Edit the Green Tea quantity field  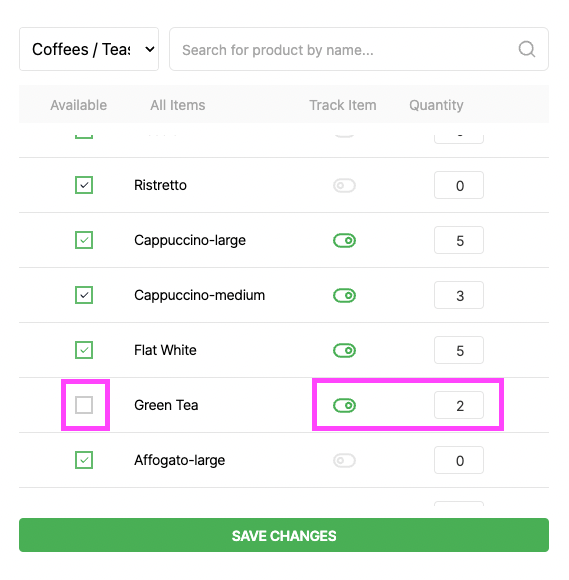click(x=459, y=405)
